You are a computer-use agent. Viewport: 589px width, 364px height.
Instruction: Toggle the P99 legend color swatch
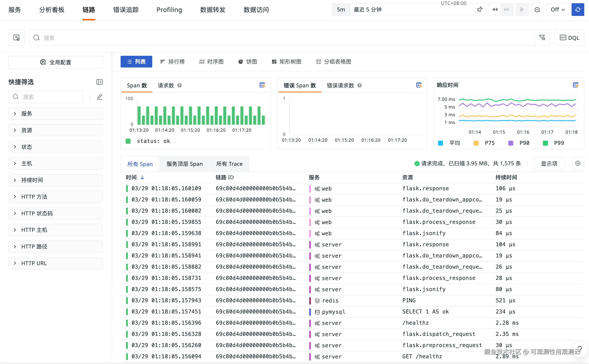[545, 143]
